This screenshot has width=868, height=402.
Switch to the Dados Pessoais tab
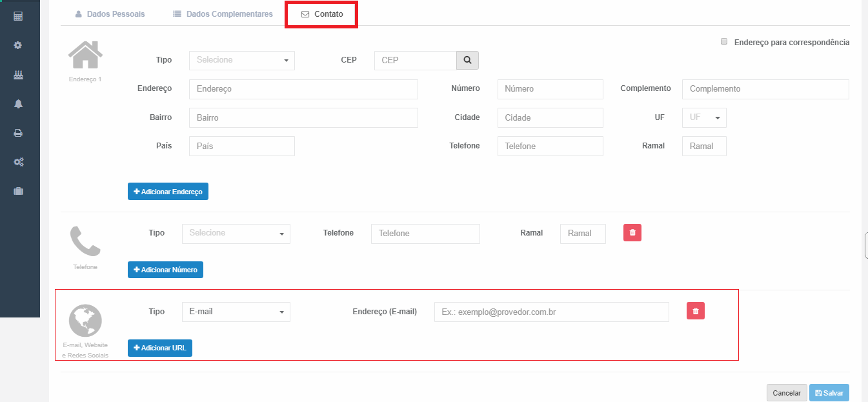[x=110, y=14]
